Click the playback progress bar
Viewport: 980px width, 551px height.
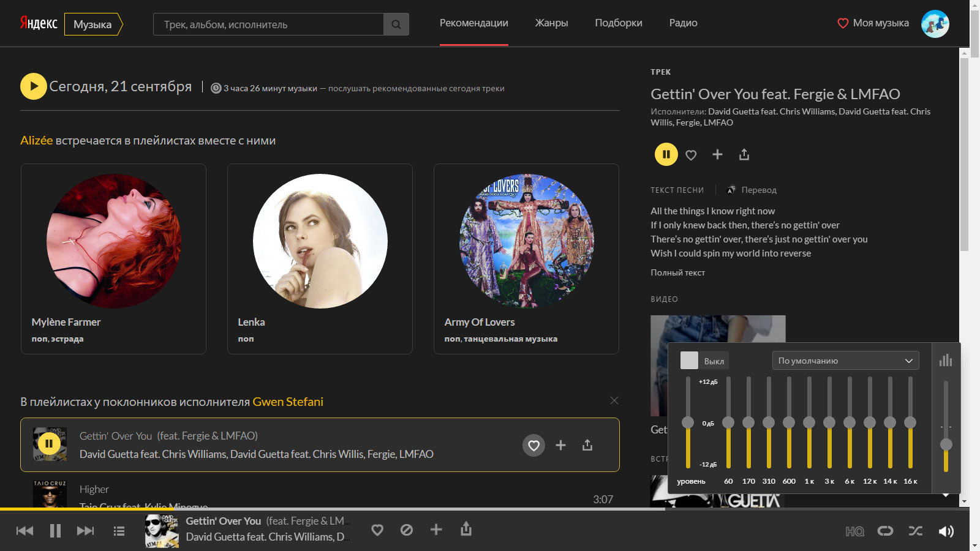point(484,509)
